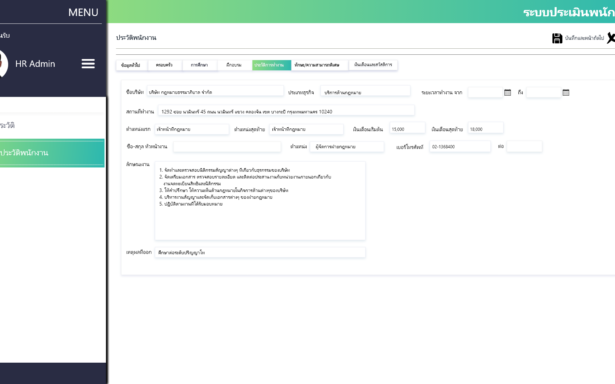Switch to the การศึกษา (education) tab

[199, 65]
